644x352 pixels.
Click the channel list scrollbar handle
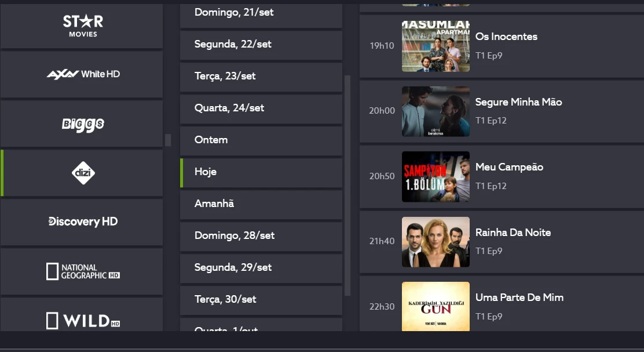[x=167, y=140]
